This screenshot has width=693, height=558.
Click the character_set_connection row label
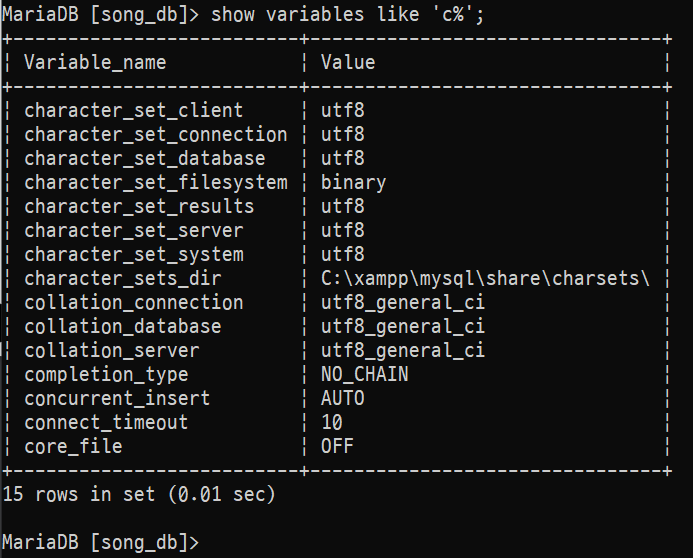[155, 134]
